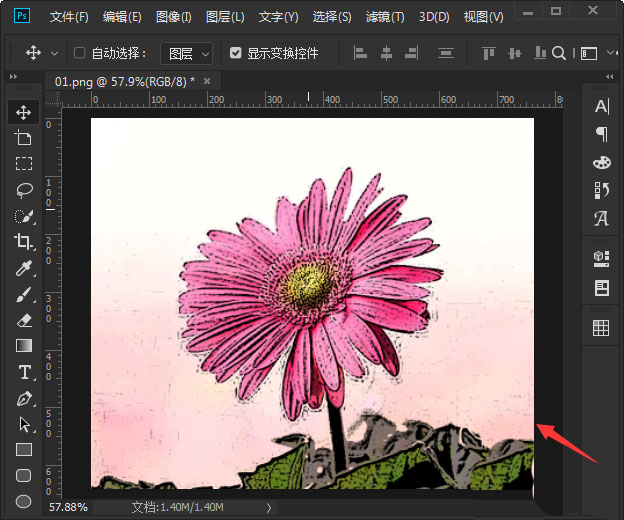Open the 图层 auto-select dropdown
624x520 pixels.
[187, 53]
